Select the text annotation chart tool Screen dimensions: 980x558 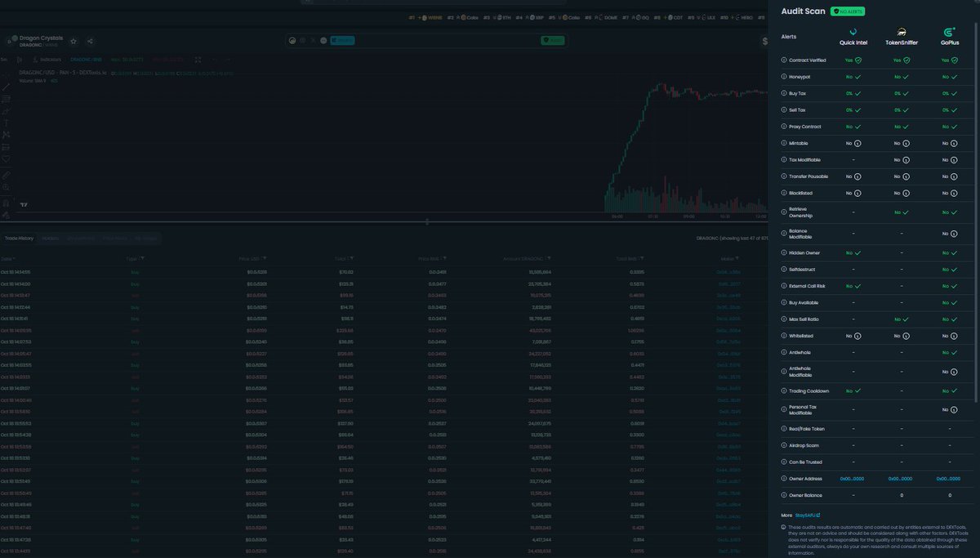click(x=7, y=123)
